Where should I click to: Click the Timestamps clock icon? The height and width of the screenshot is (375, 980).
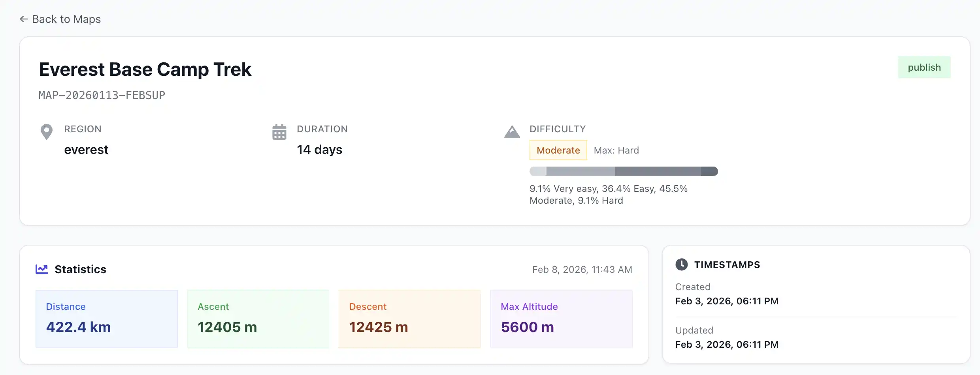(681, 264)
